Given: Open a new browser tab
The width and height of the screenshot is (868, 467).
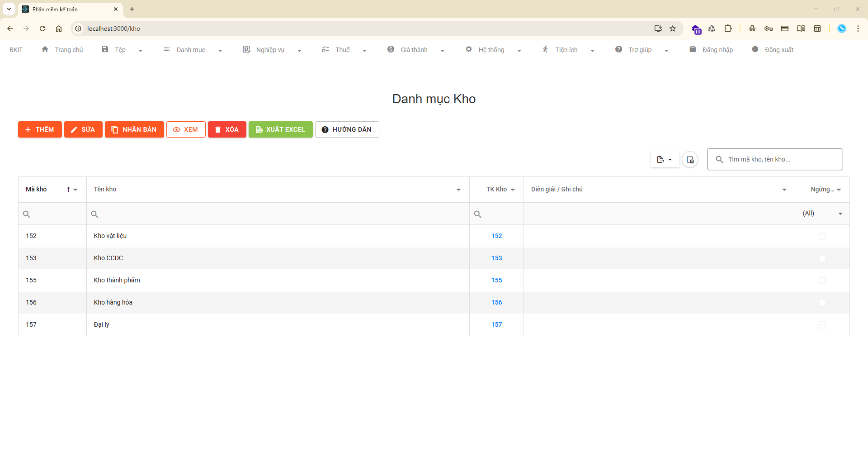Looking at the screenshot, I should click(132, 9).
